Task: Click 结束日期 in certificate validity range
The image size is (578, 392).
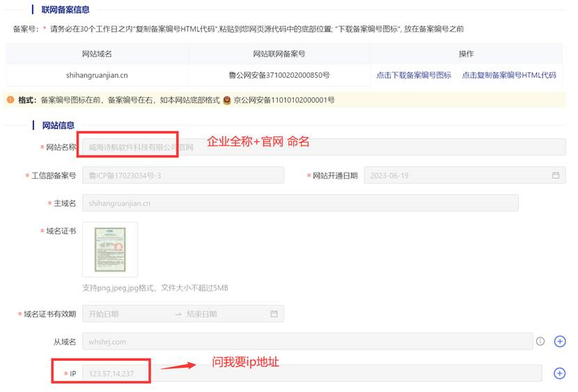Action: tap(202, 314)
